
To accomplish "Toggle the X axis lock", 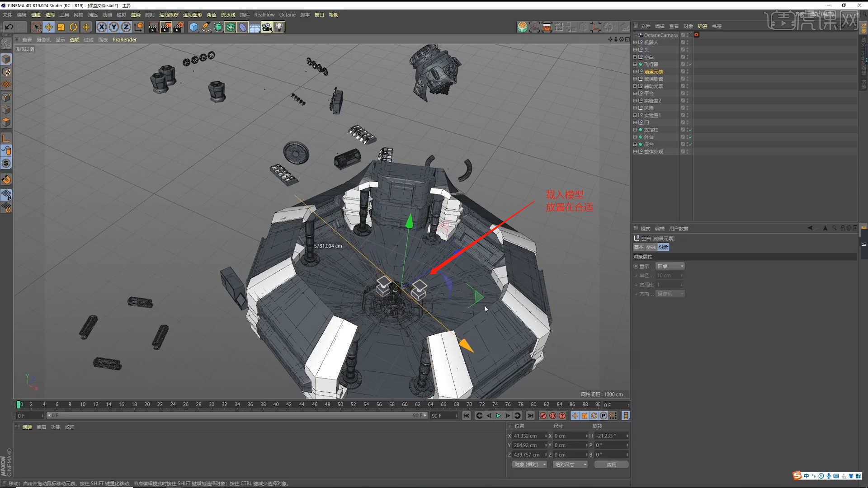I will (102, 27).
